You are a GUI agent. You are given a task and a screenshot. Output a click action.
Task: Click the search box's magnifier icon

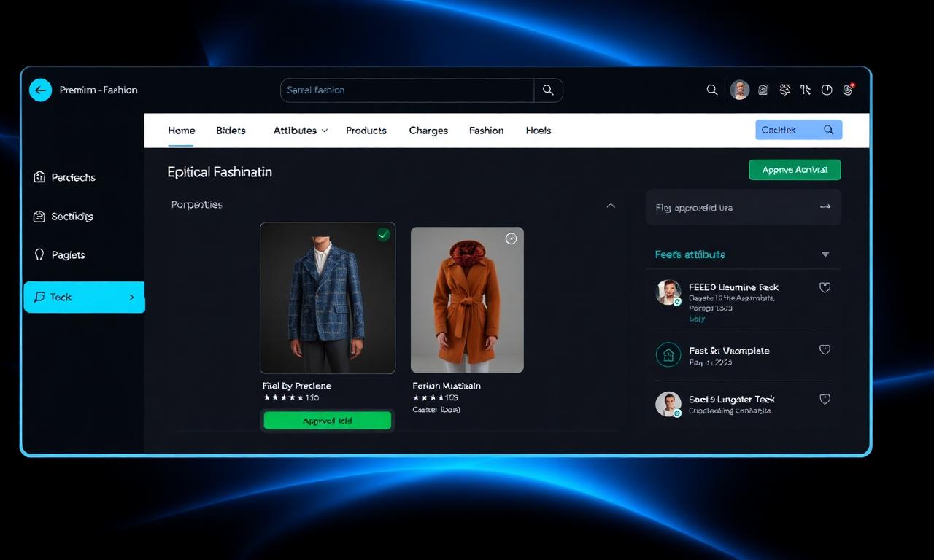548,90
